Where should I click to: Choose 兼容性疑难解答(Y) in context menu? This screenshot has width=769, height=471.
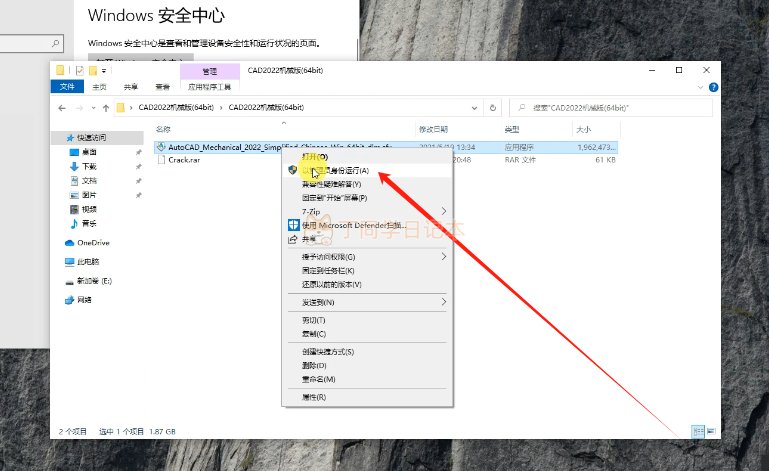(x=367, y=184)
